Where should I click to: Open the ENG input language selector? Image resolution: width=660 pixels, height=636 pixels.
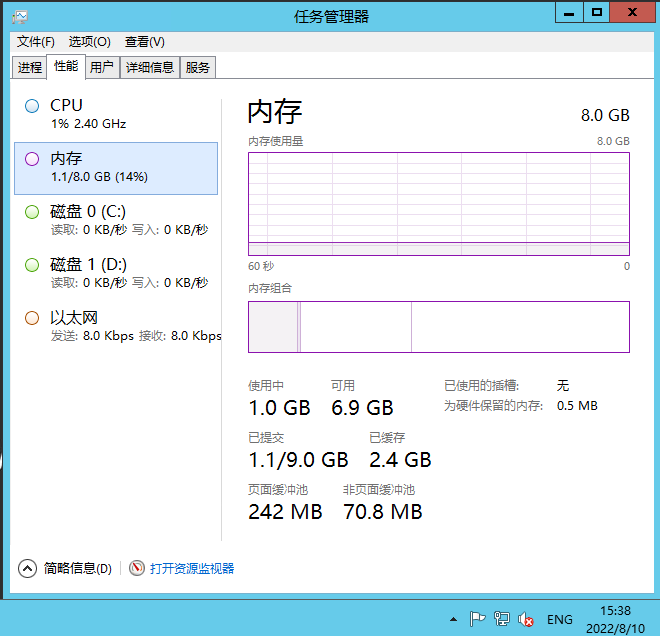tap(560, 619)
